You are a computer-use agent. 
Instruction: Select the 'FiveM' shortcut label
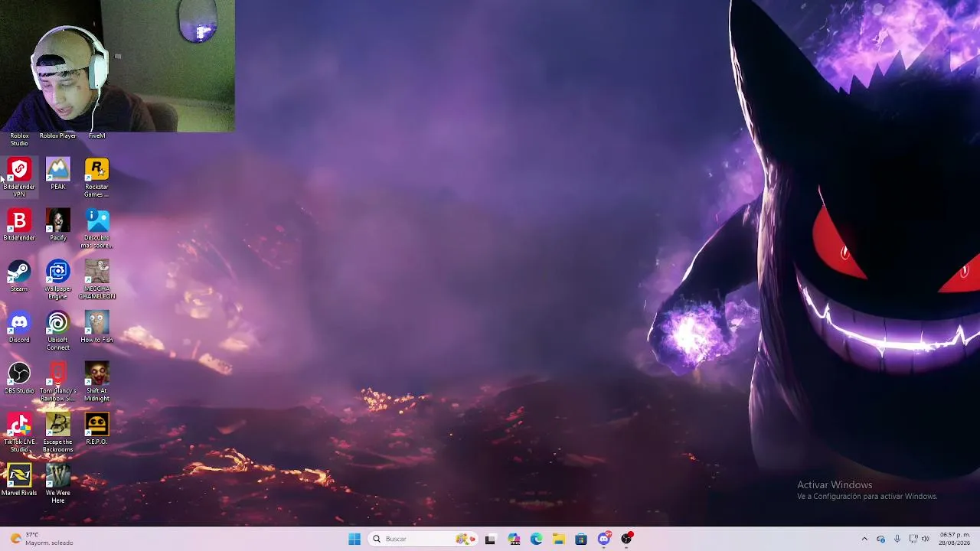pos(96,135)
